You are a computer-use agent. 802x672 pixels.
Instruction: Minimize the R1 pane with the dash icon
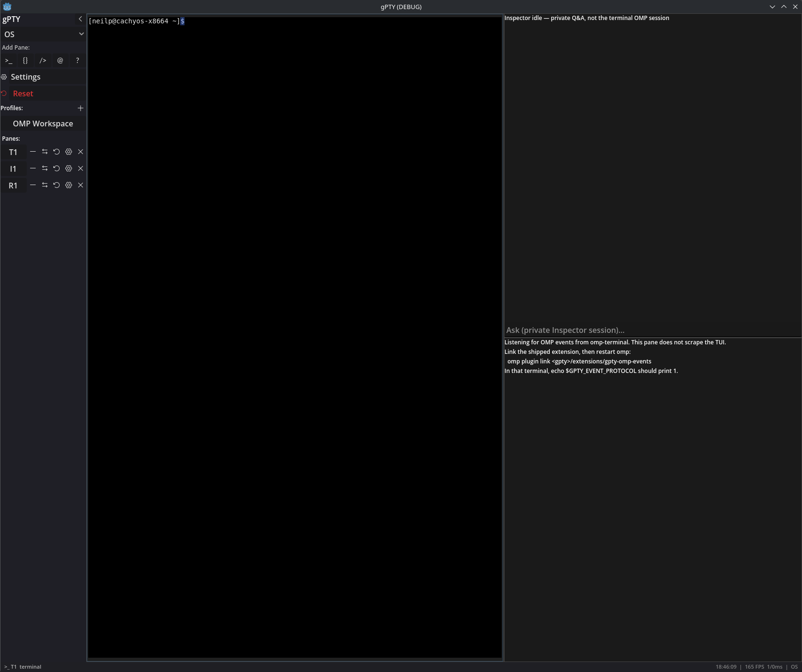[x=33, y=185]
